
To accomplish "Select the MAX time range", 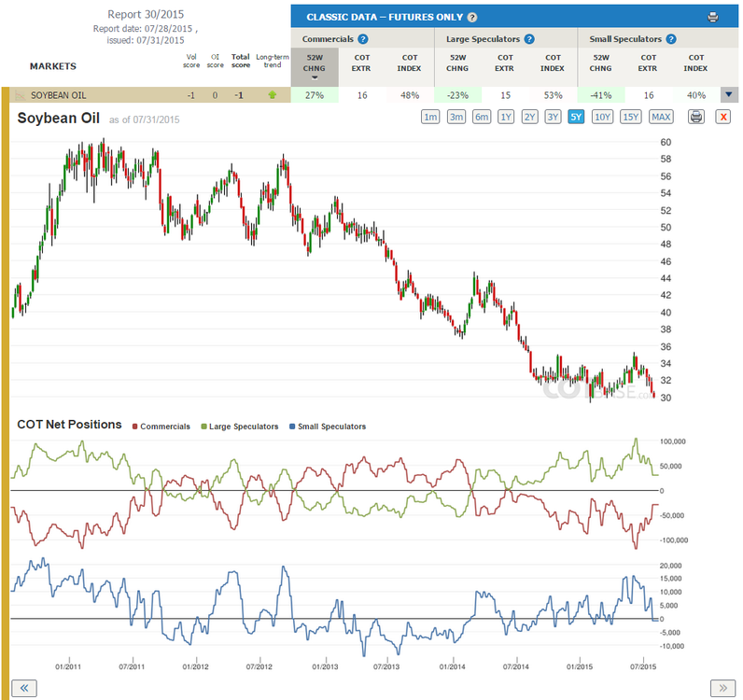I will [661, 117].
